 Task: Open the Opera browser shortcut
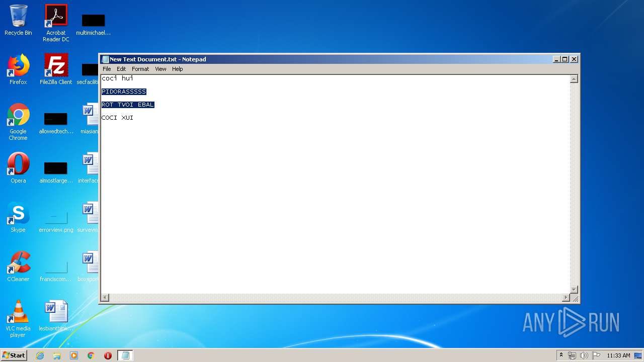click(18, 168)
